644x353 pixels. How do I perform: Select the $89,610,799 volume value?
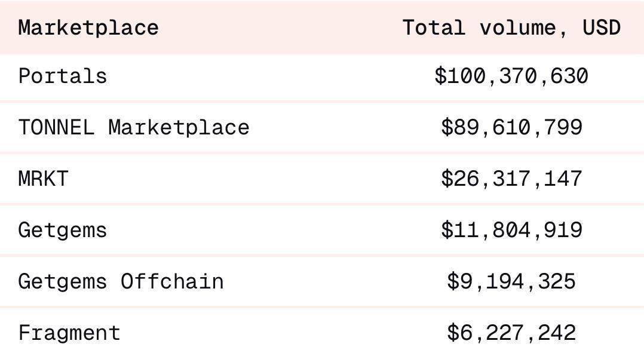[x=511, y=127]
